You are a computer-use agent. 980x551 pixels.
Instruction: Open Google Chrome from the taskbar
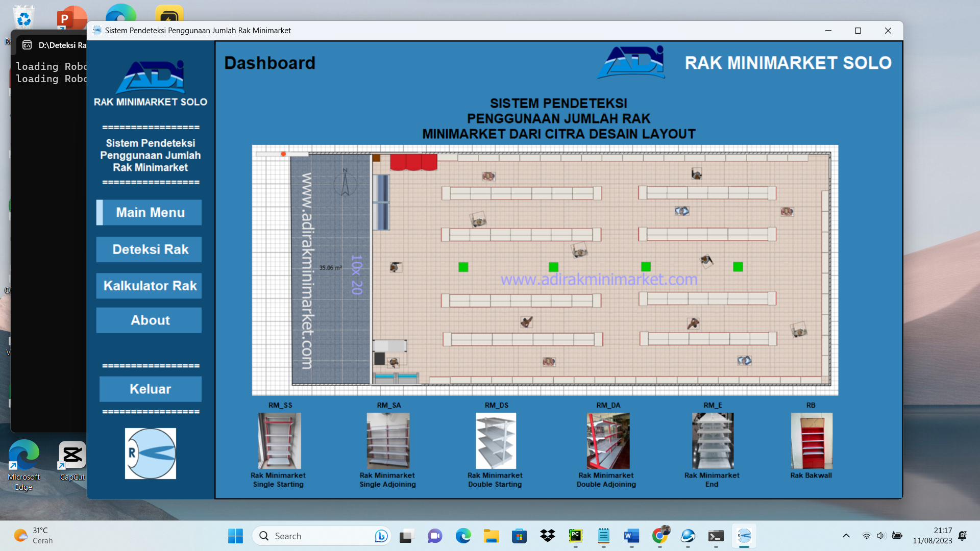(659, 536)
